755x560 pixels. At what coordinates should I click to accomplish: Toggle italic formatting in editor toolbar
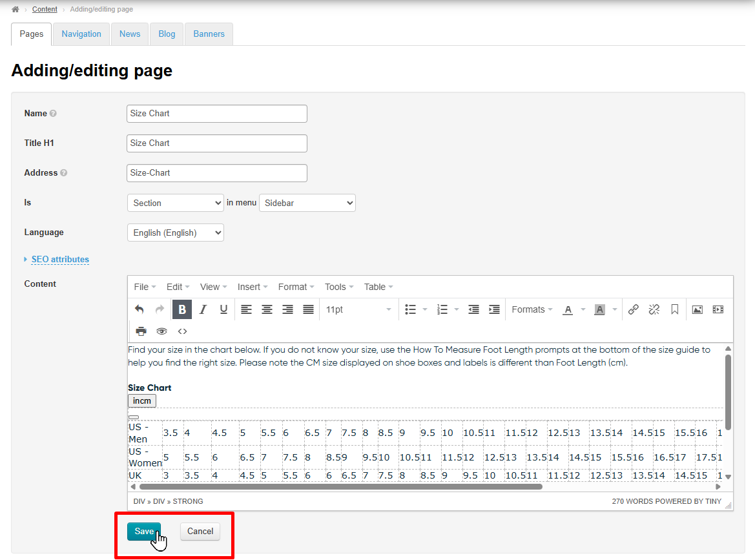[x=203, y=309]
